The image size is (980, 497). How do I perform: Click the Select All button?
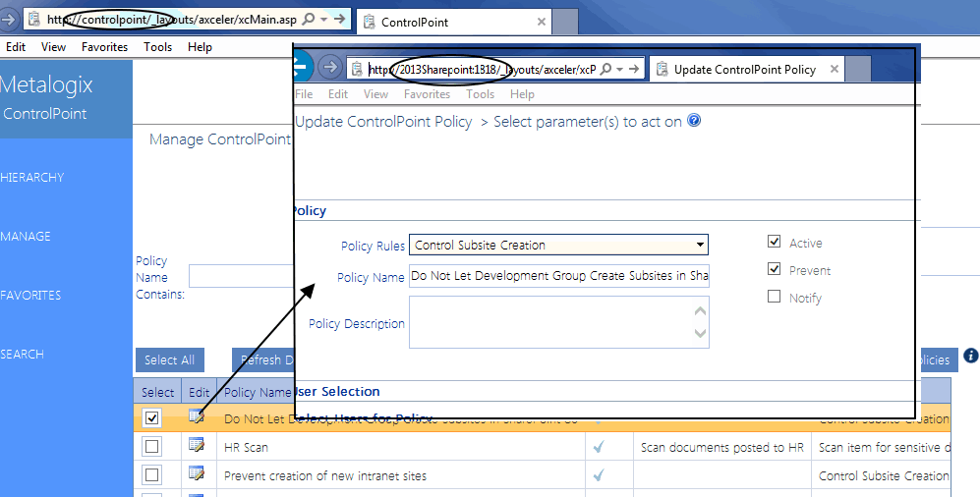(x=169, y=360)
